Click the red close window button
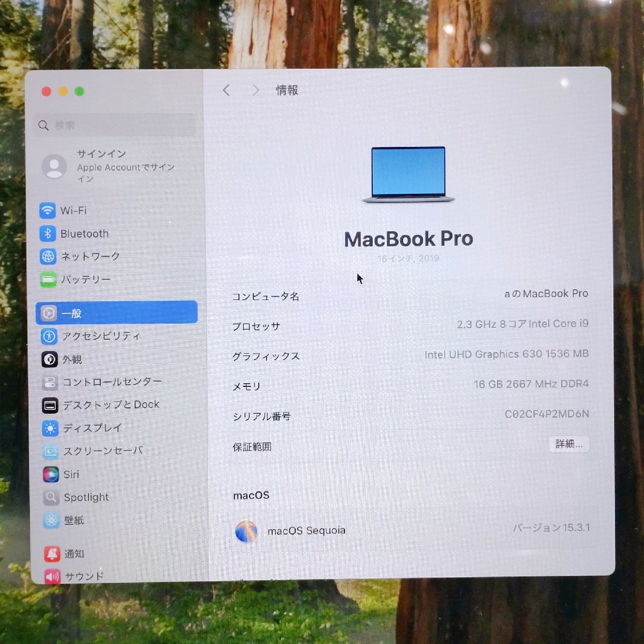Image resolution: width=644 pixels, height=644 pixels. [x=46, y=92]
